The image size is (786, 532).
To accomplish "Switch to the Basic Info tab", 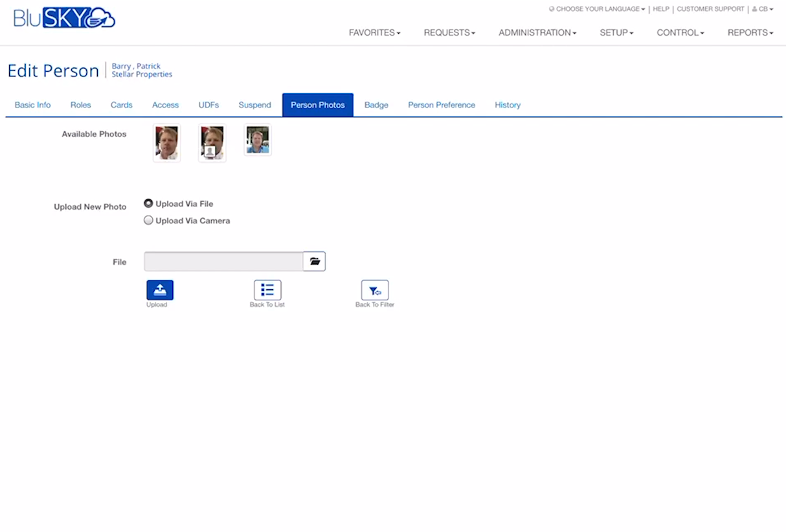I will 33,105.
